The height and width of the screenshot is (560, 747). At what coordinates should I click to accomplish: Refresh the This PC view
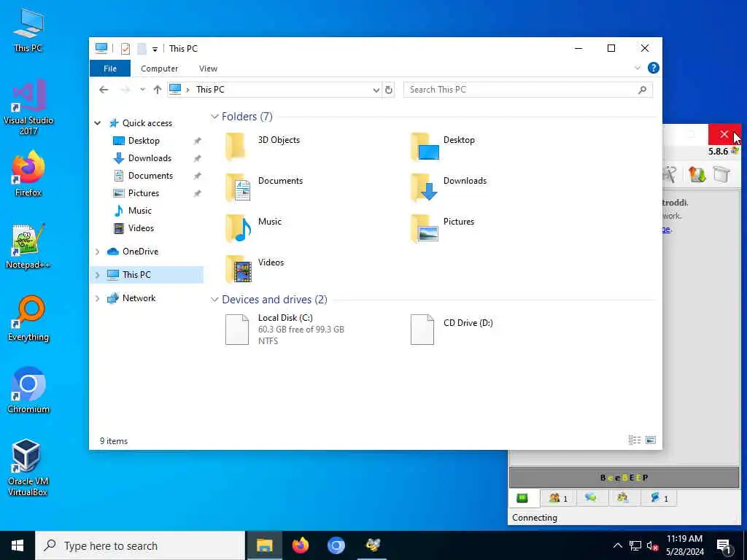[389, 90]
